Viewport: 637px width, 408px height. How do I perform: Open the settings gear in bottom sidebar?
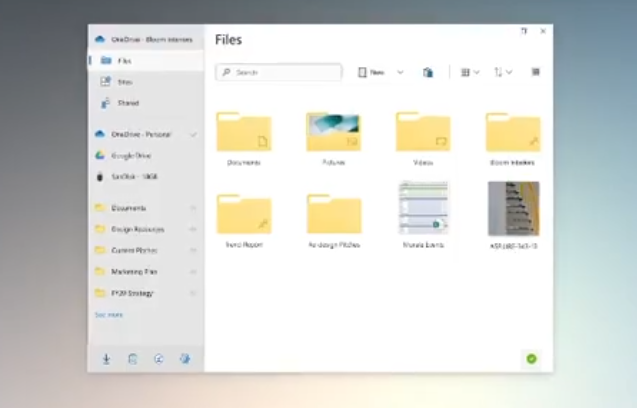tap(184, 359)
